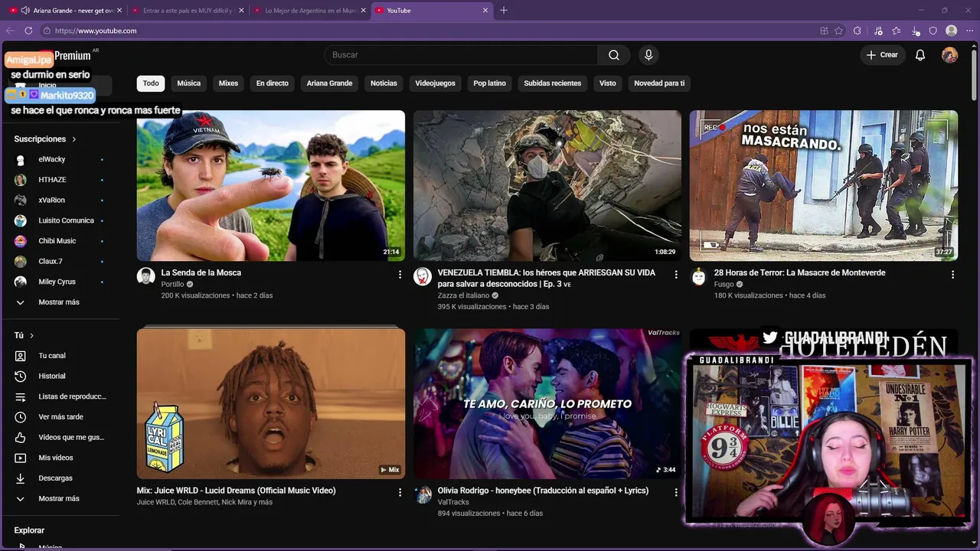Select the Ariana Grande filter chip
This screenshot has width=980, height=551.
[x=329, y=83]
